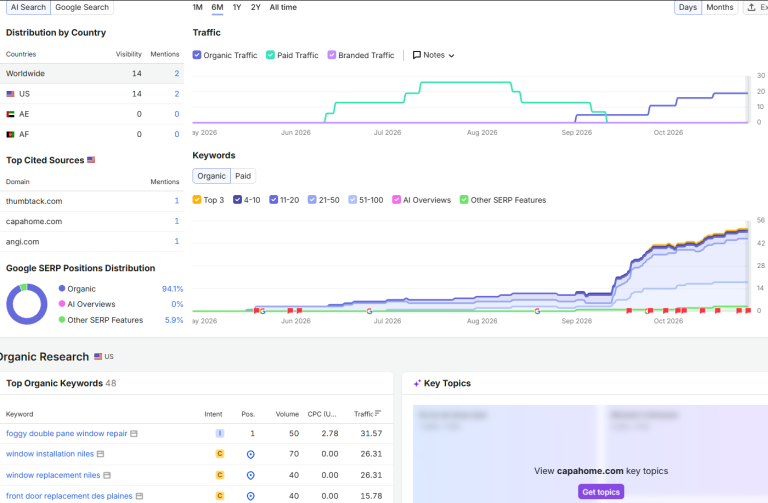This screenshot has height=503, width=768.
Task: Click the US flag in Organic Research
Action: (98, 357)
